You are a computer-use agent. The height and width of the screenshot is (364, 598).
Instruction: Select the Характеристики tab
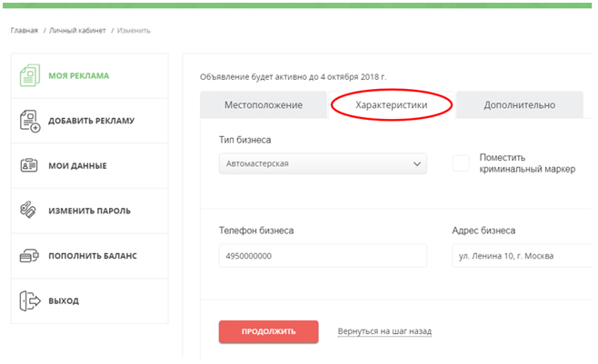click(391, 105)
